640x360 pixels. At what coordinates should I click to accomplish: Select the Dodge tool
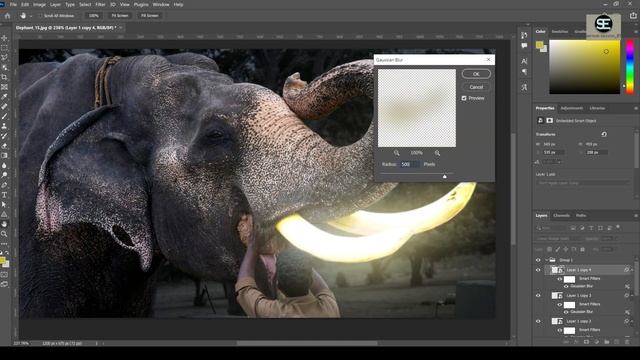(x=4, y=175)
